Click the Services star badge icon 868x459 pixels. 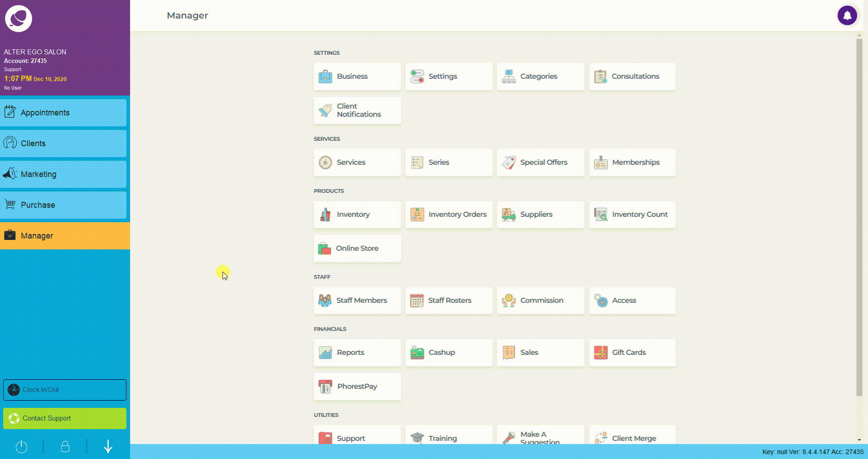(x=325, y=163)
